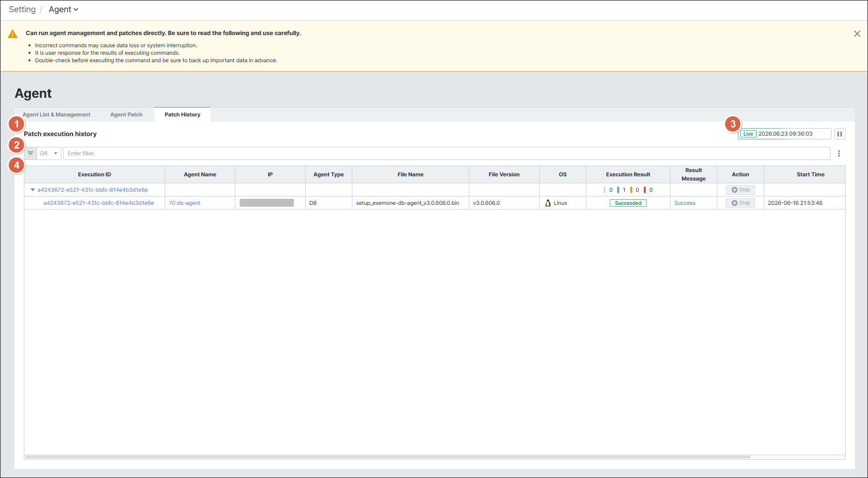The image size is (868, 478).
Task: Open the 70 db-agent link
Action: click(184, 203)
